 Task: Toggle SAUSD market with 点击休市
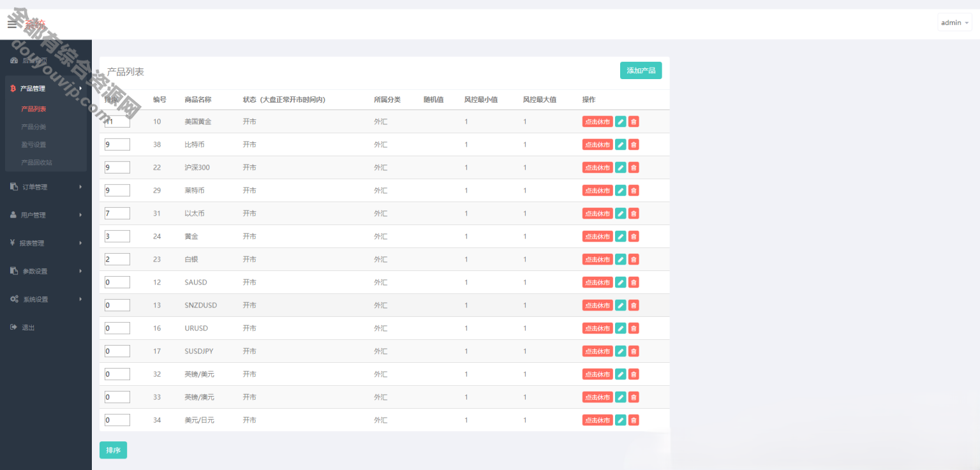(x=597, y=283)
